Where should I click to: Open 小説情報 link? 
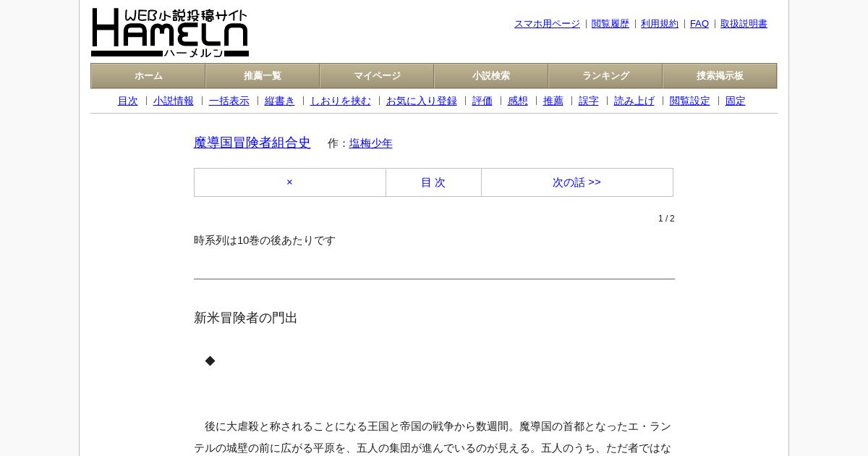click(174, 101)
